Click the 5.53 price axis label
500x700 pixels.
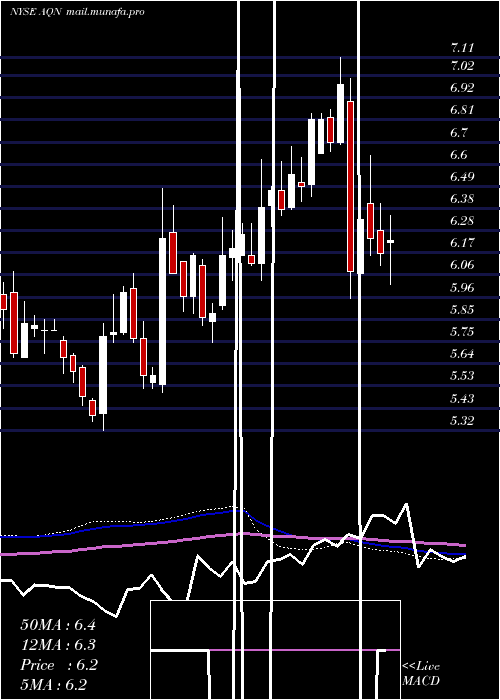pos(462,375)
